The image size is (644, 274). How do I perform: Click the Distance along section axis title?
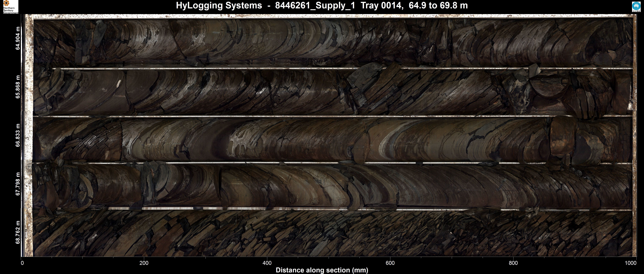point(322,270)
